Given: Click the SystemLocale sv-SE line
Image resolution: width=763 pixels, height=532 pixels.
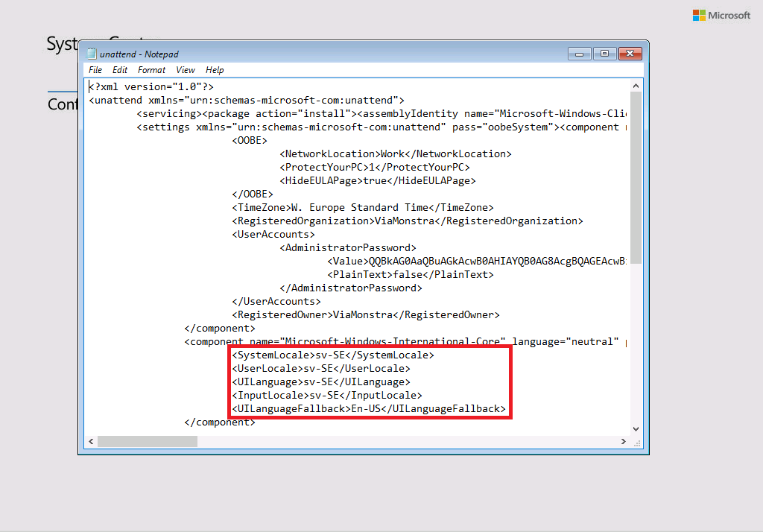Looking at the screenshot, I should pyautogui.click(x=333, y=355).
